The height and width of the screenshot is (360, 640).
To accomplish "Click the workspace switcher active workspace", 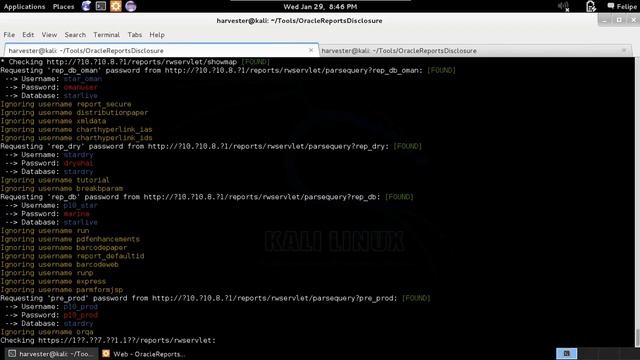I will click(567, 353).
